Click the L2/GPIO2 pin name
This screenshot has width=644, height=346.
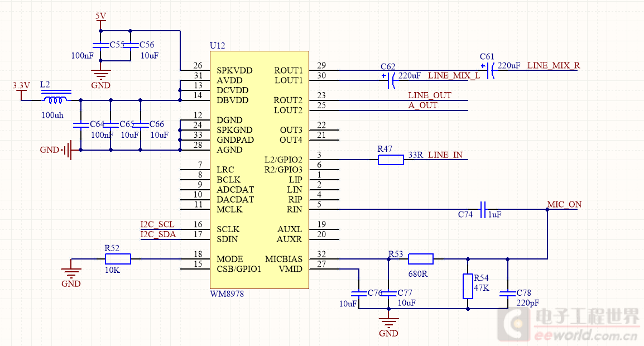coord(283,160)
